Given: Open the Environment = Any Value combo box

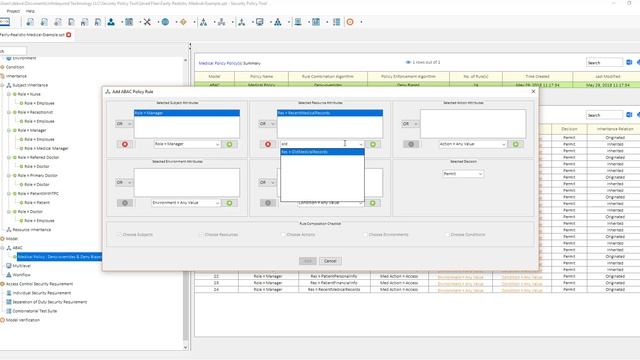Looking at the screenshot, I should pos(186,203).
